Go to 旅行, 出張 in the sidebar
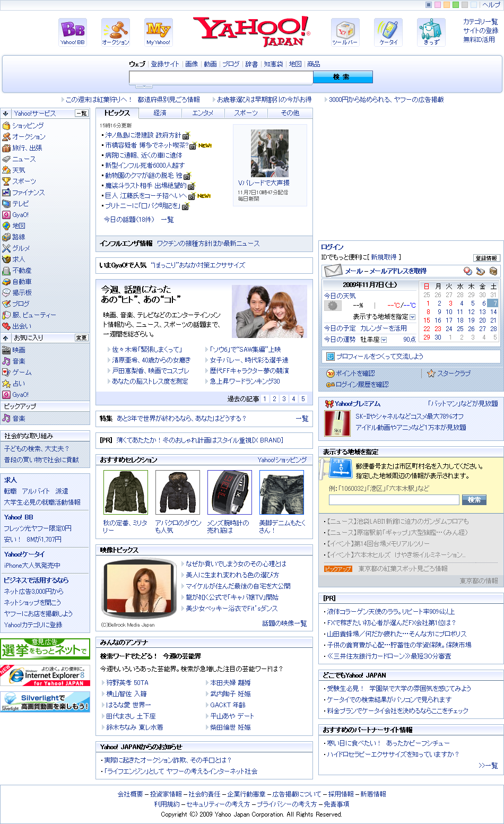 coord(27,148)
